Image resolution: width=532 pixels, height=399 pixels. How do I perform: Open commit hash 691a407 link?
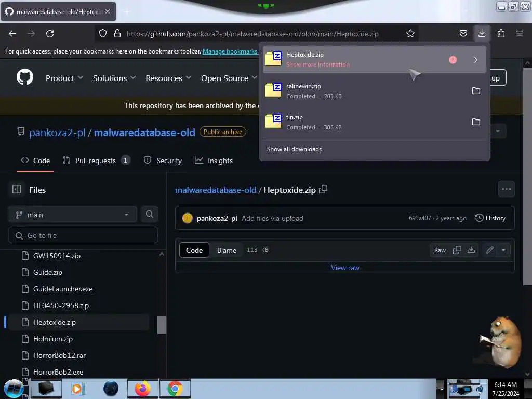point(420,218)
